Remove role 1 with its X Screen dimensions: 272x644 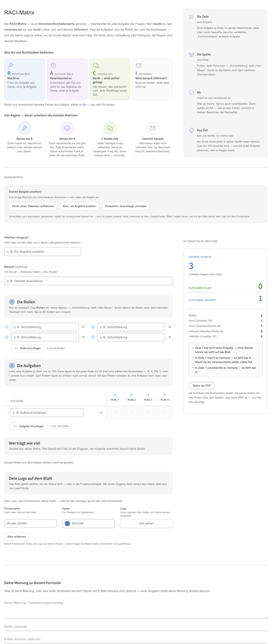tap(84, 327)
